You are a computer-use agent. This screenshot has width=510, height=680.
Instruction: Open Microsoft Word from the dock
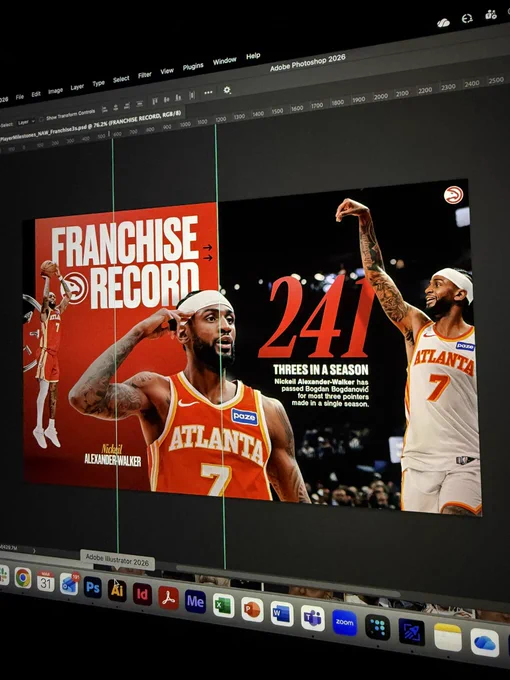(x=282, y=614)
